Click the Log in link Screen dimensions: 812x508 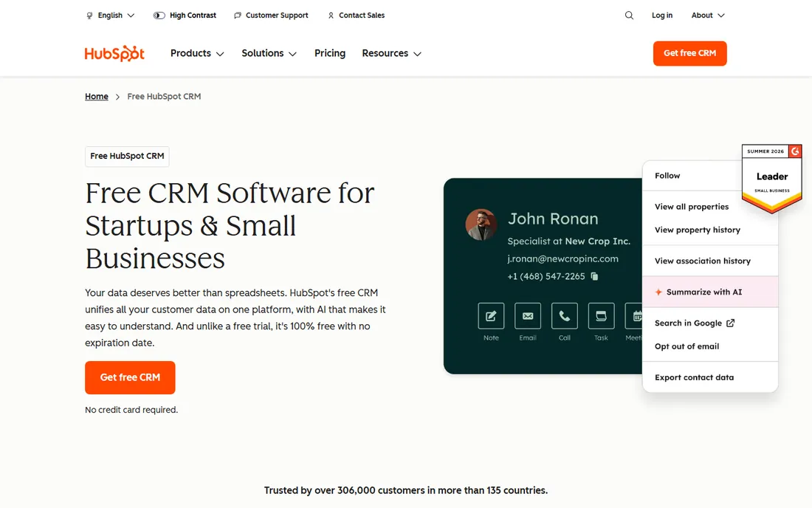[662, 16]
